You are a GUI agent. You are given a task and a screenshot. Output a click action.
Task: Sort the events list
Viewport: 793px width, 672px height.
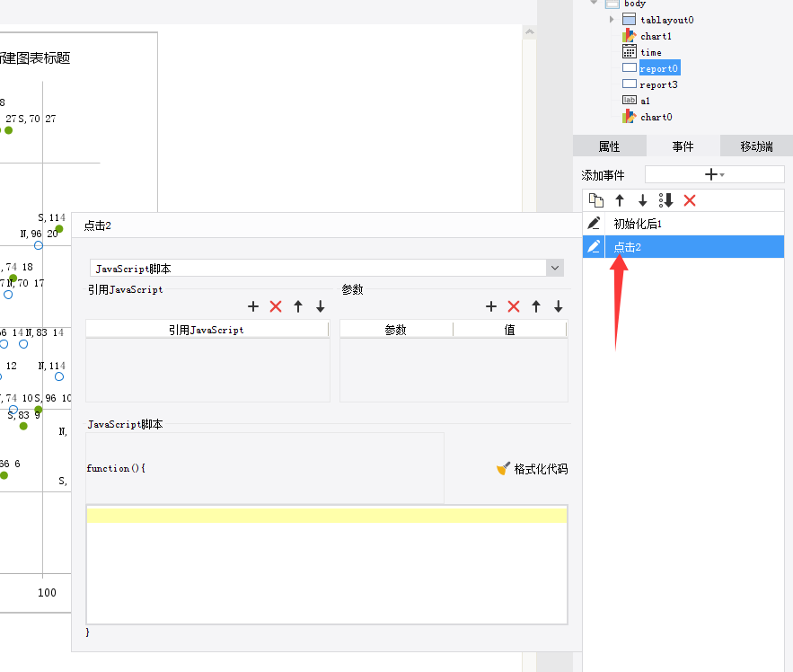pyautogui.click(x=666, y=201)
